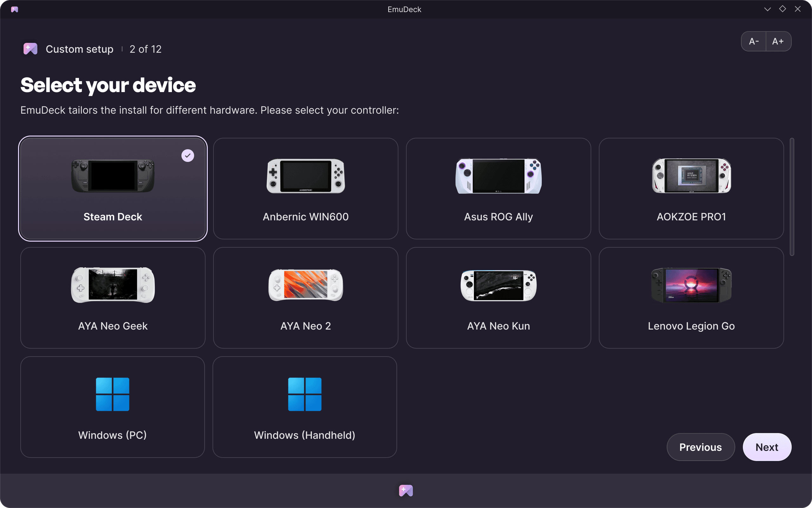Click the 'EmuDeck tailors the install' description
Screen dimensions: 812x508
[x=210, y=110]
